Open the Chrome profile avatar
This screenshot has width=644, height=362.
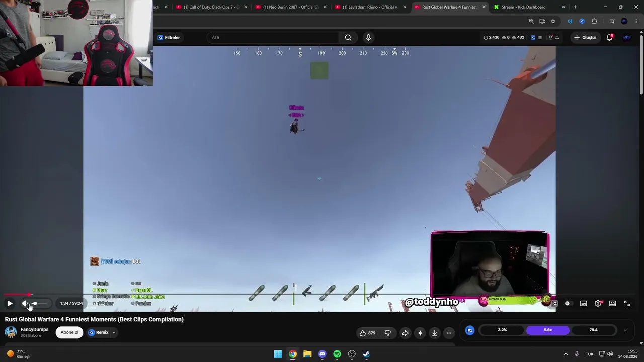624,21
